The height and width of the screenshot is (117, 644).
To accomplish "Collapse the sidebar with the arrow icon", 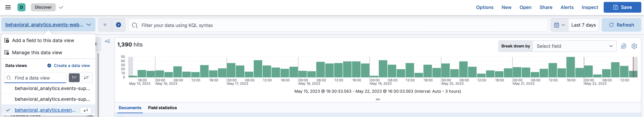I will (108, 42).
